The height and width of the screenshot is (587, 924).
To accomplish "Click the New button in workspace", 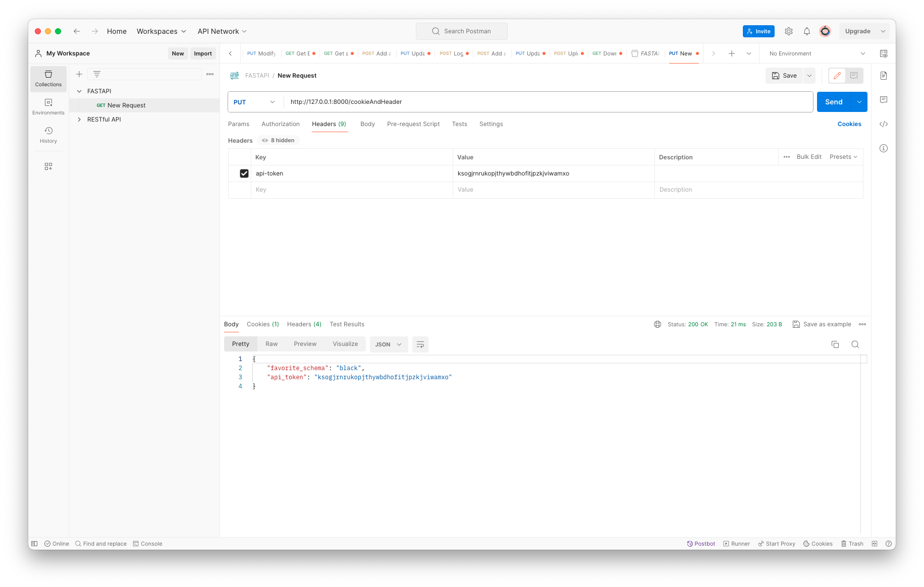I will pyautogui.click(x=178, y=53).
